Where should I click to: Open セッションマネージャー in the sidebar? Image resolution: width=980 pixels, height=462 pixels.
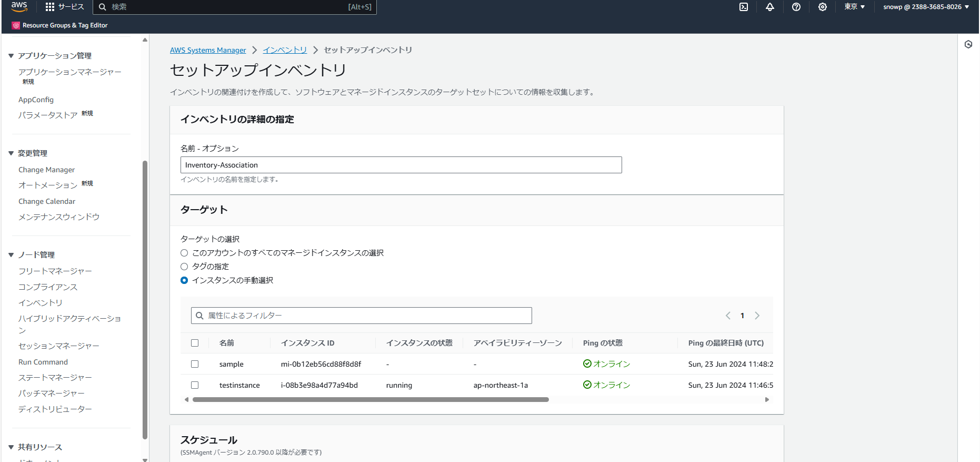tap(59, 346)
